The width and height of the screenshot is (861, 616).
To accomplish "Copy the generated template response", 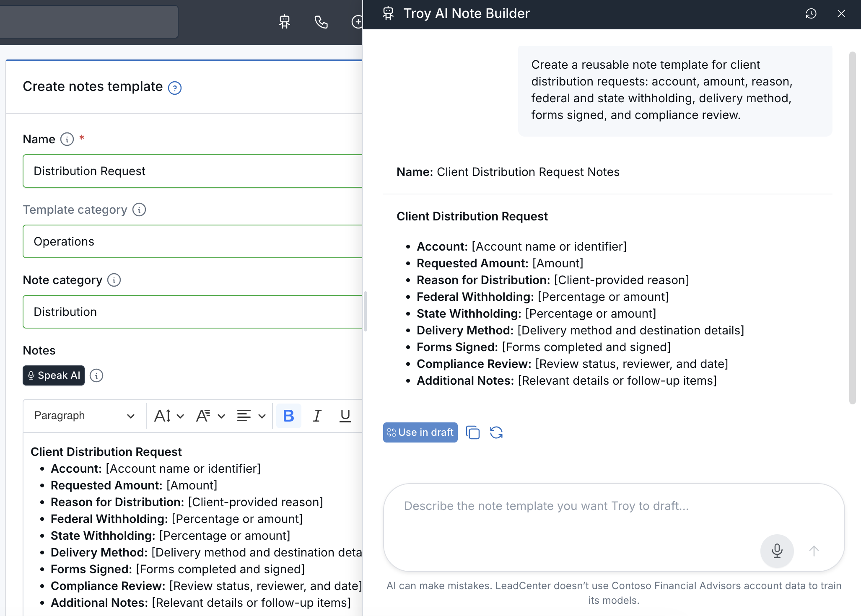I will tap(473, 432).
